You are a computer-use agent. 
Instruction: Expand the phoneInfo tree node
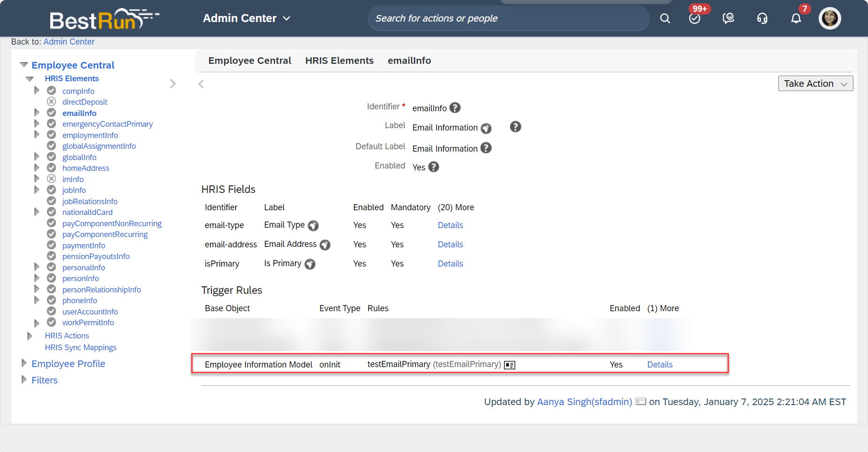37,300
